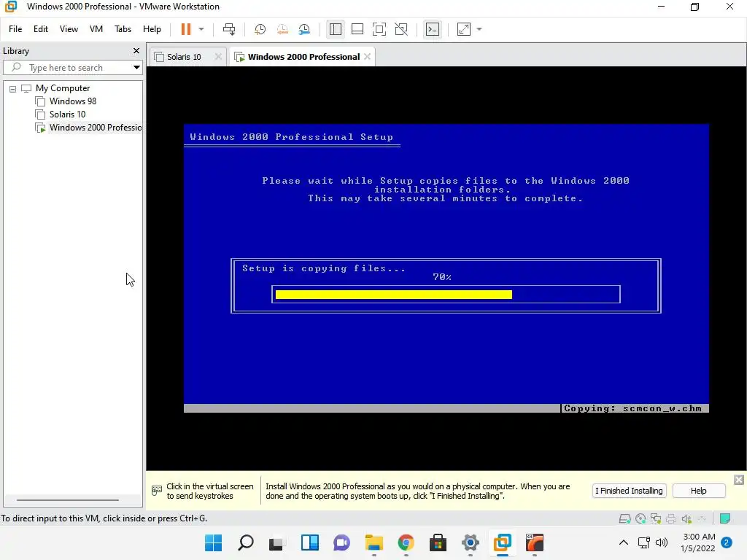Send Ctrl+Alt+Del to the VM
Viewport: 747px width, 560px height.
tap(229, 29)
